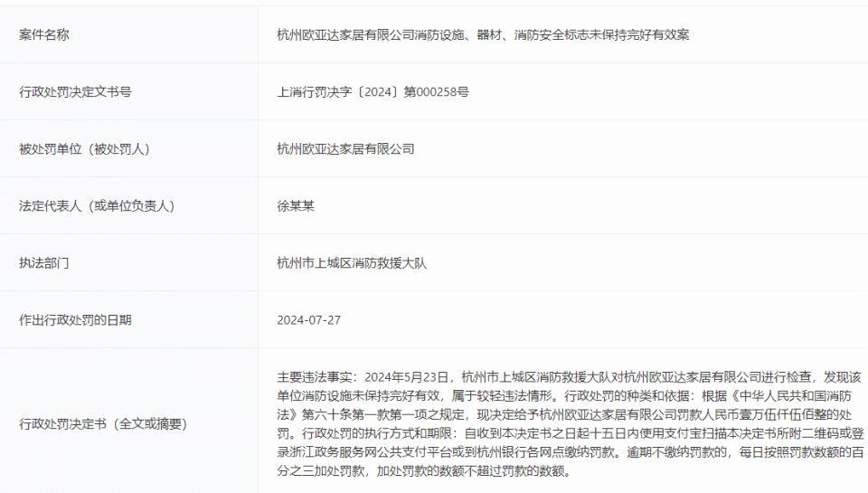This screenshot has height=493, width=868.
Task: Select 杭州市上城区消防救援大队 value
Action: point(352,263)
